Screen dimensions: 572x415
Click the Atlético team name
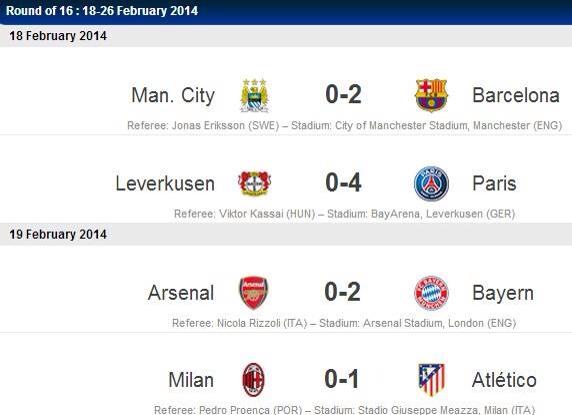click(504, 380)
